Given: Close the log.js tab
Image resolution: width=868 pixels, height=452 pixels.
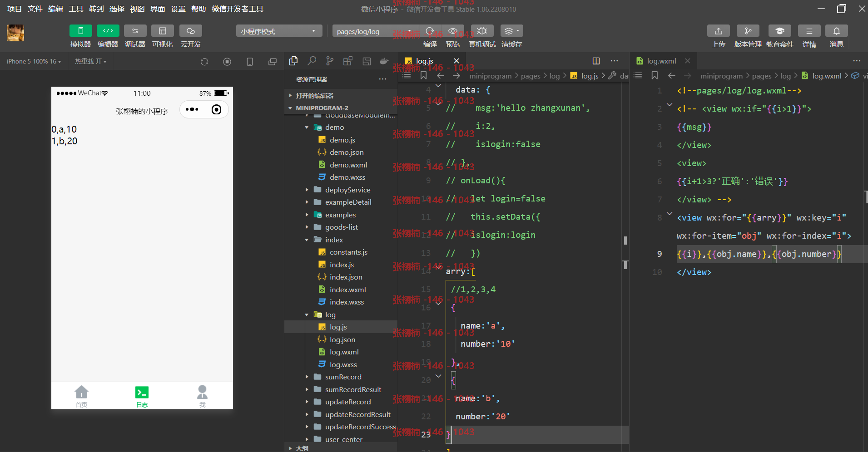Looking at the screenshot, I should pyautogui.click(x=456, y=61).
